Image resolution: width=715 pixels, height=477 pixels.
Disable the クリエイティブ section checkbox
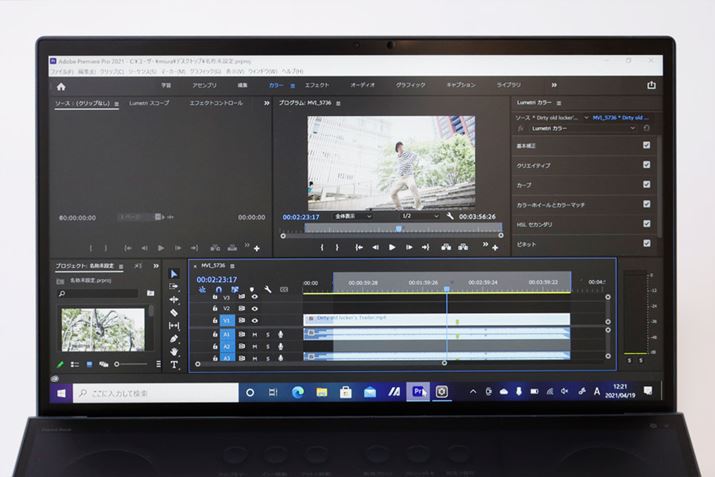pos(647,165)
